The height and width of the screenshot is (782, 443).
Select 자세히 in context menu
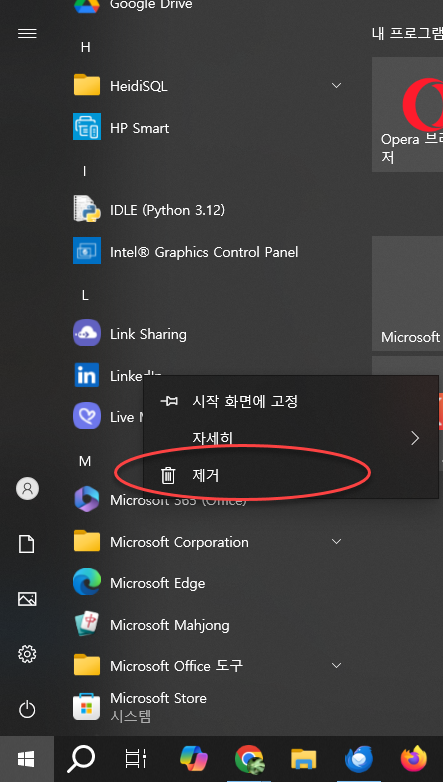[291, 438]
